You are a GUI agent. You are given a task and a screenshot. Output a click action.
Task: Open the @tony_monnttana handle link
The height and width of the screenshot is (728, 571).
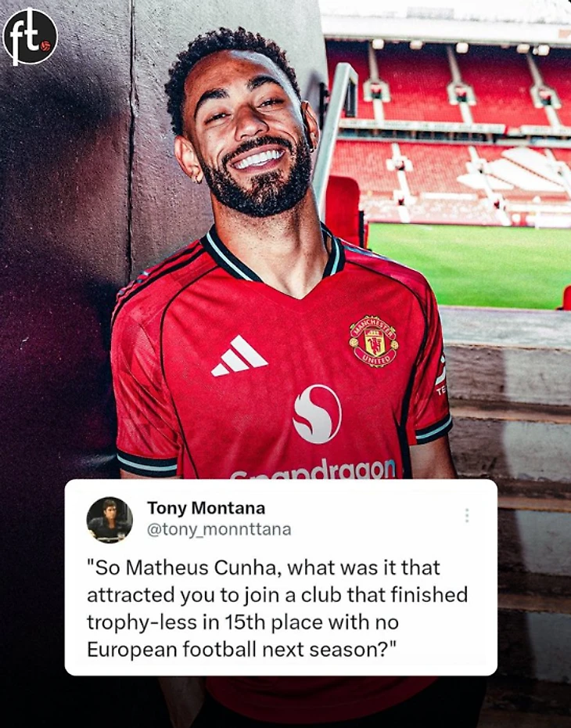pos(219,530)
